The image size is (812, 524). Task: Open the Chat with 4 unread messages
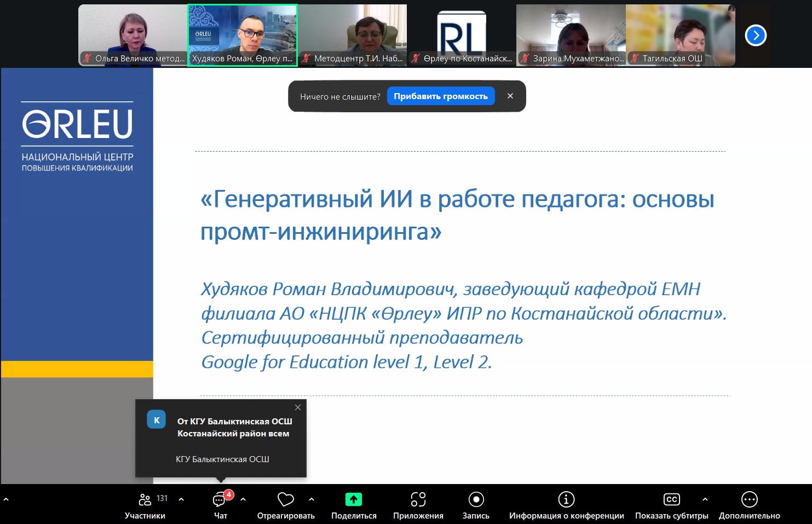tap(220, 500)
